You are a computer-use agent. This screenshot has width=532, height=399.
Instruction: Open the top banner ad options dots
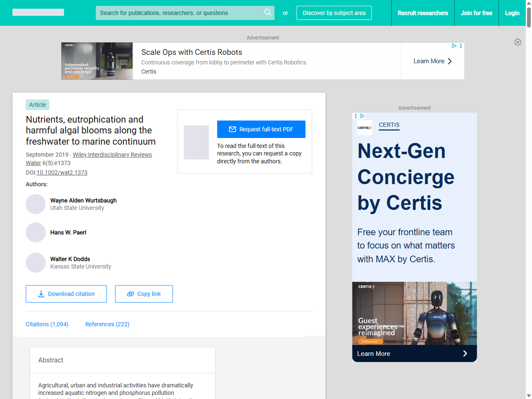(461, 46)
